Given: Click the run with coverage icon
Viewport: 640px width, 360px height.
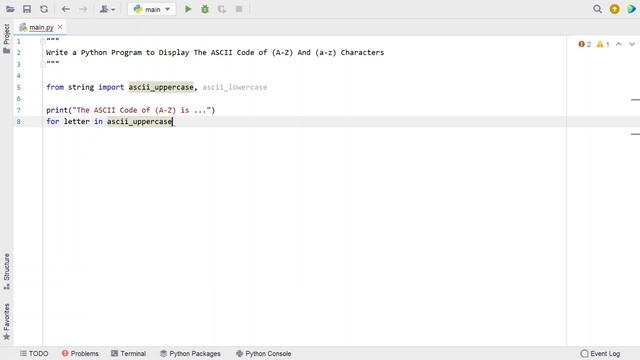Looking at the screenshot, I should point(222,9).
